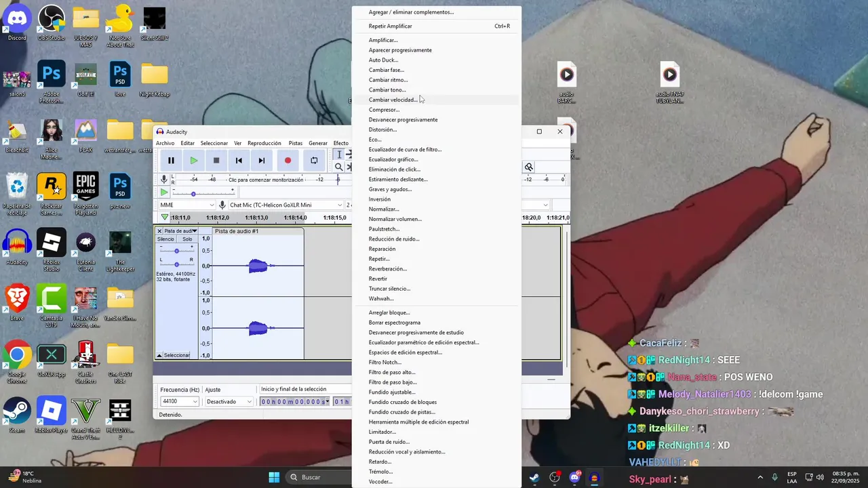Skip to end of the Audacity project
This screenshot has width=868, height=488.
click(262, 161)
